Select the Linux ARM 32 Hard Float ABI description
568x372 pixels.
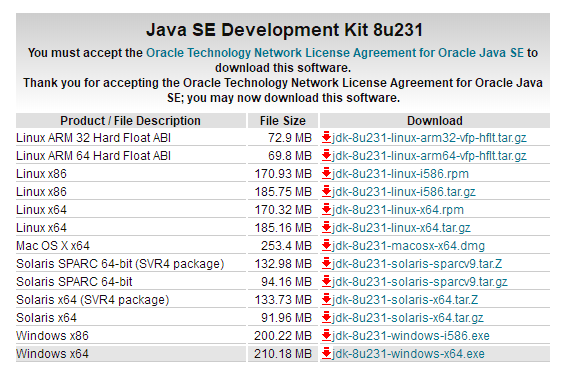click(93, 138)
